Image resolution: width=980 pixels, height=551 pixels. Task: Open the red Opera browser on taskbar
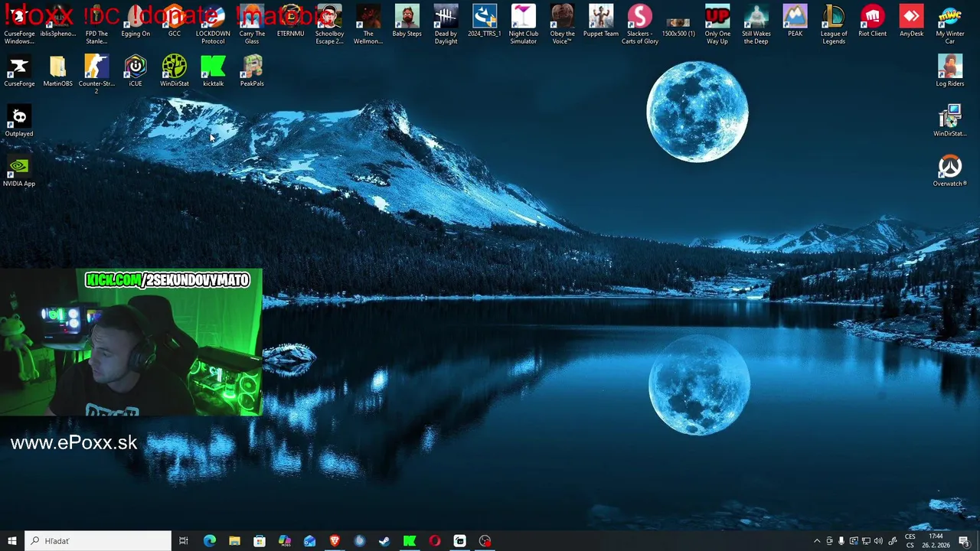tap(435, 541)
